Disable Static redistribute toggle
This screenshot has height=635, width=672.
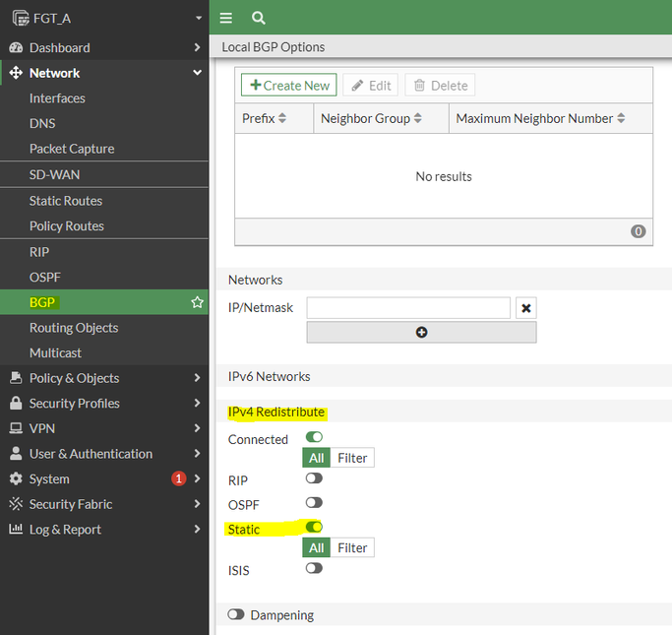[x=314, y=527]
